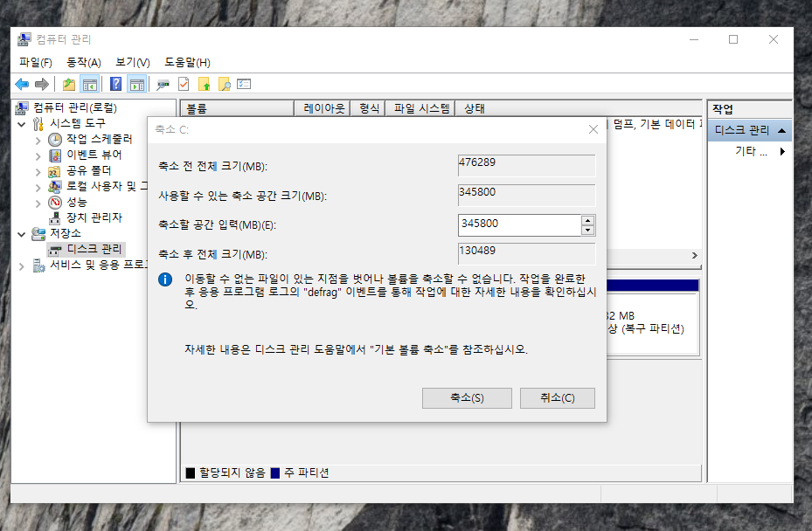The height and width of the screenshot is (531, 812).
Task: Expand the 로컬 사용자 및 그룹 node
Action: point(38,187)
